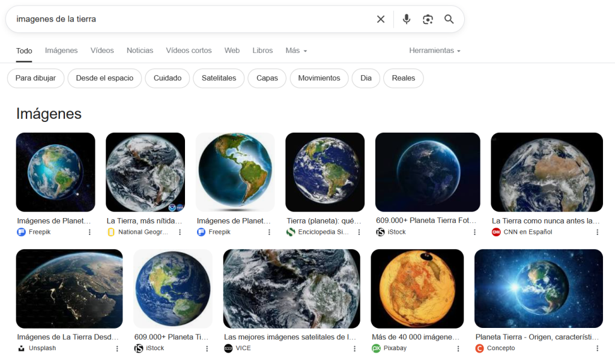Open search by image camera icon
This screenshot has height=364, width=615.
click(x=428, y=19)
